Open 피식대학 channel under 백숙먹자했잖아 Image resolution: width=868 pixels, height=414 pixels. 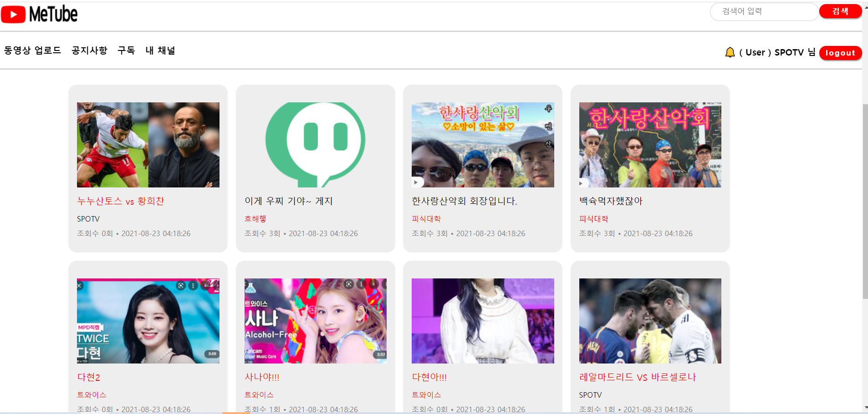593,219
